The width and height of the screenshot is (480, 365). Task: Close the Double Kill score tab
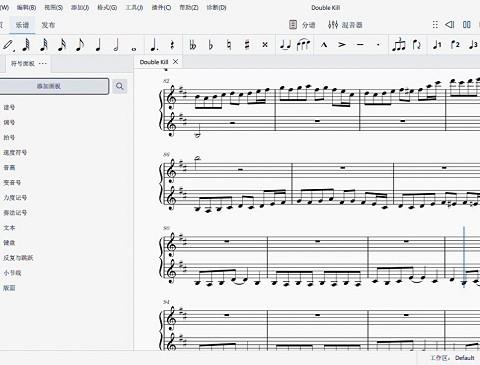click(x=175, y=62)
